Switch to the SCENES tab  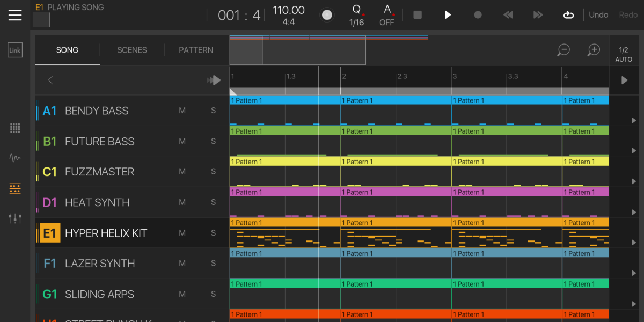pyautogui.click(x=132, y=50)
